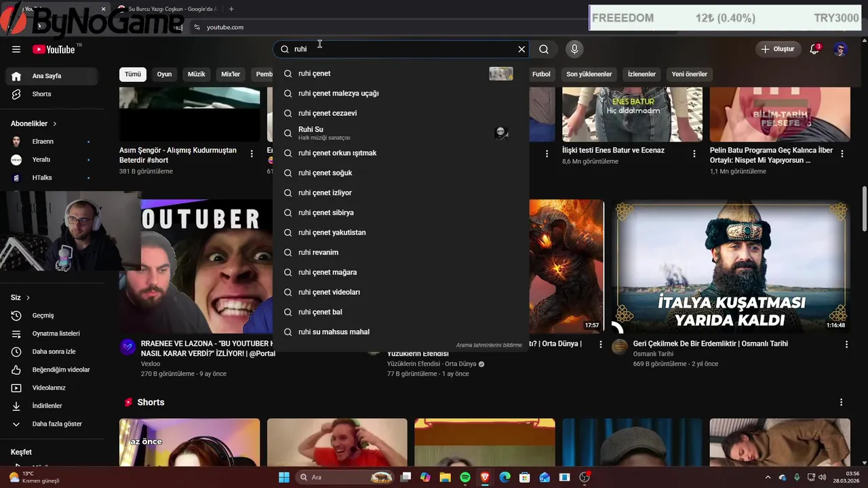Select the İzlenenler filter chip
The height and width of the screenshot is (488, 868).
coord(642,74)
